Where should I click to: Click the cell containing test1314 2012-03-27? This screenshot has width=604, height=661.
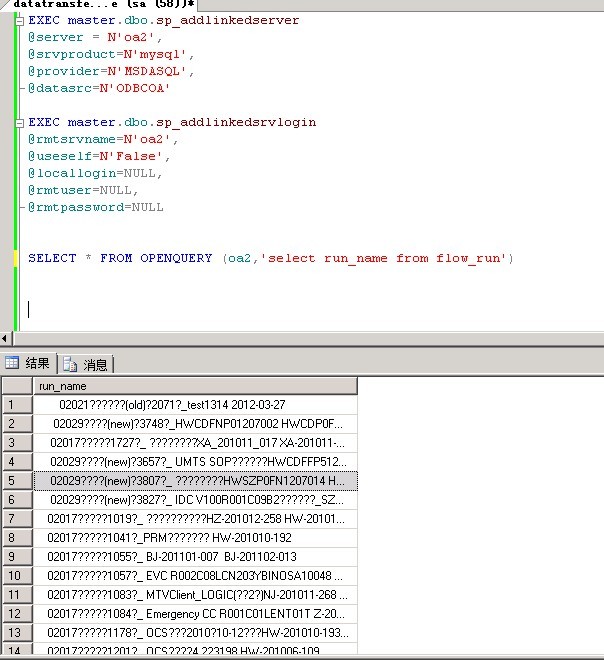click(x=195, y=405)
